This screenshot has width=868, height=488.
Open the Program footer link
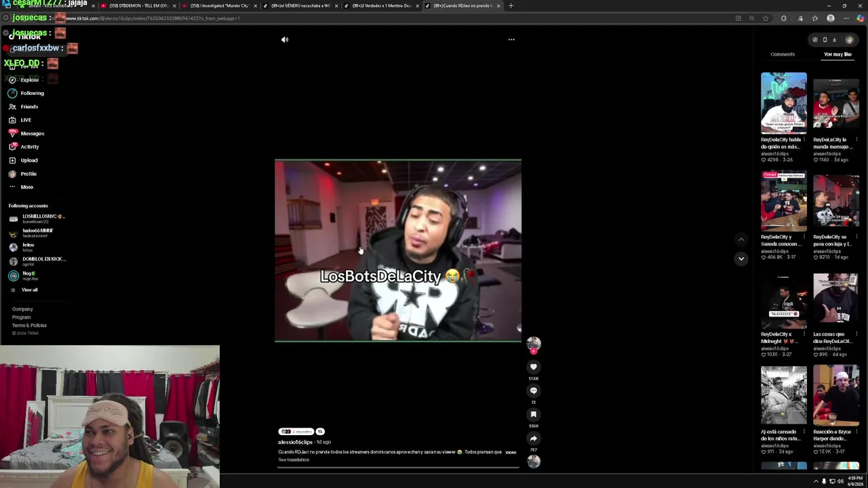tap(21, 317)
